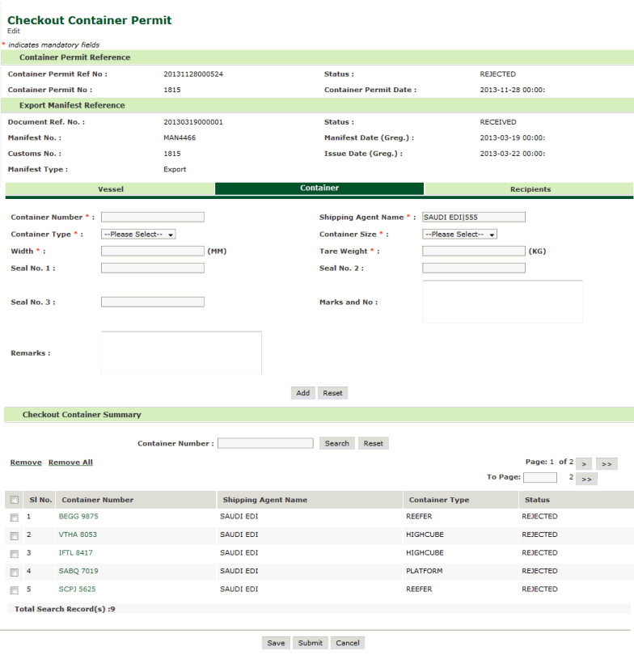Select the checkbox for SABQ 7019 row
Image resolution: width=634 pixels, height=672 pixels.
[13, 572]
